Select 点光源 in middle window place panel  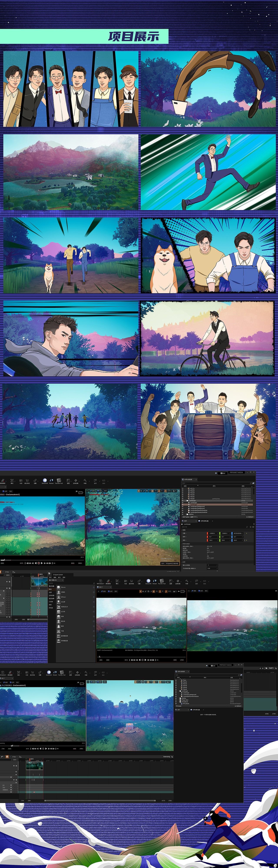pyautogui.click(x=76, y=602)
